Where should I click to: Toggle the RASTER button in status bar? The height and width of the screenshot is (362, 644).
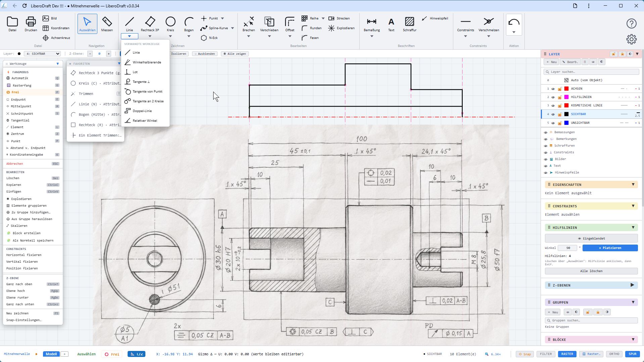click(x=567, y=354)
